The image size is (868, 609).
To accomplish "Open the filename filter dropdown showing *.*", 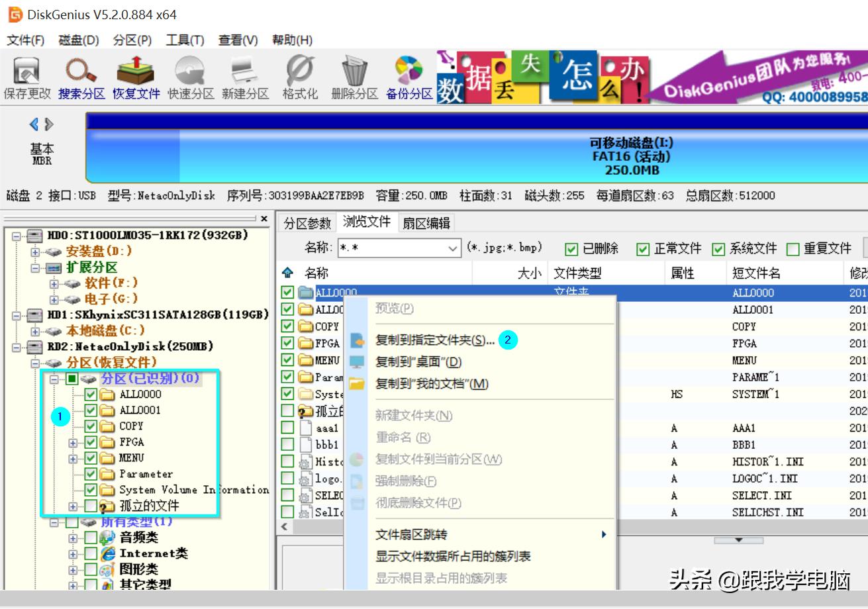I will point(452,249).
